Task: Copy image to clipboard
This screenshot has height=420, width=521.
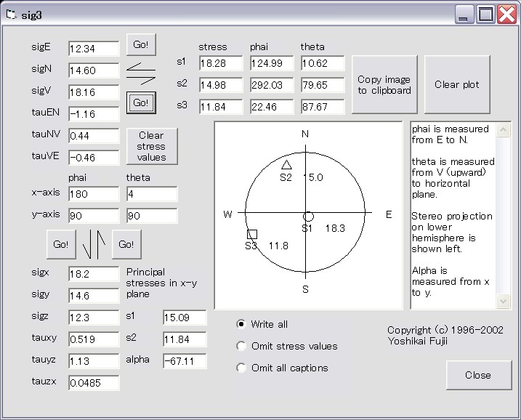Action: [384, 85]
